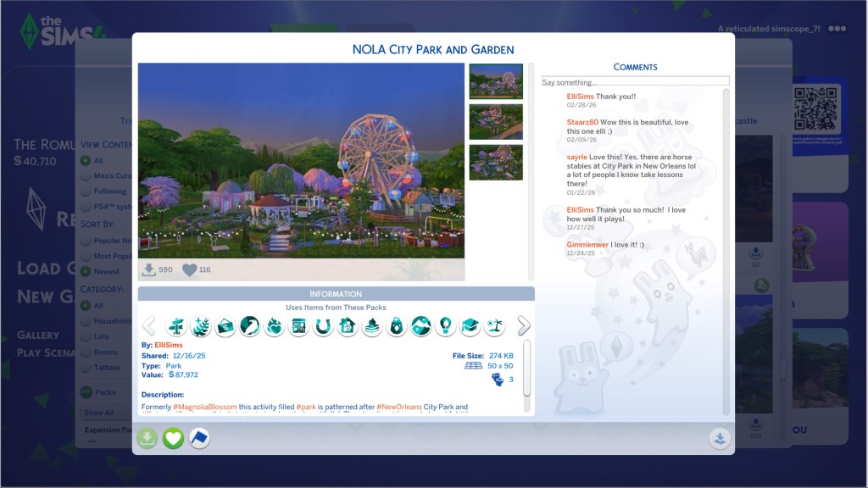This screenshot has height=488, width=868.
Task: Click the green heart favorite button
Action: [173, 438]
